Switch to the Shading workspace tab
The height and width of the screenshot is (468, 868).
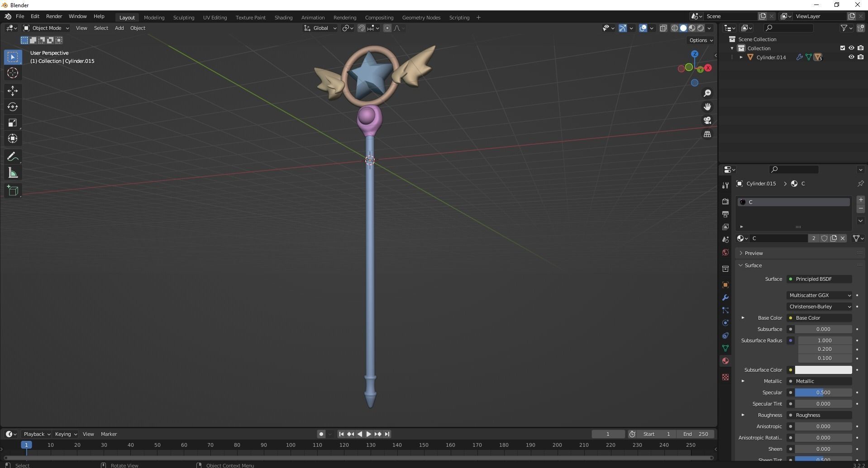click(283, 18)
